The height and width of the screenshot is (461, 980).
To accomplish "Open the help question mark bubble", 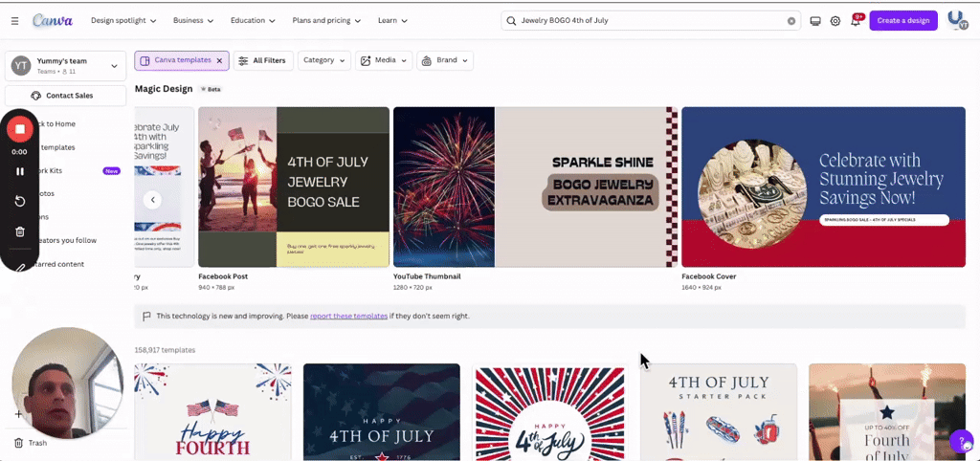I will point(961,442).
